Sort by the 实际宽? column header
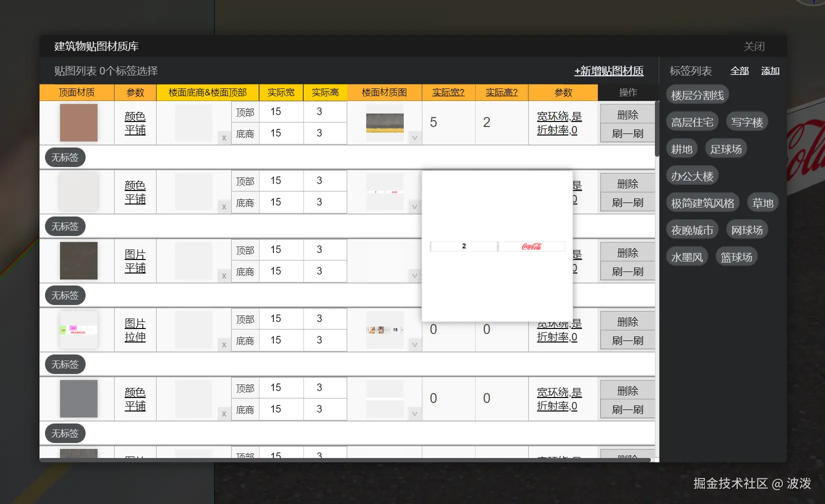The image size is (825, 504). 448,92
